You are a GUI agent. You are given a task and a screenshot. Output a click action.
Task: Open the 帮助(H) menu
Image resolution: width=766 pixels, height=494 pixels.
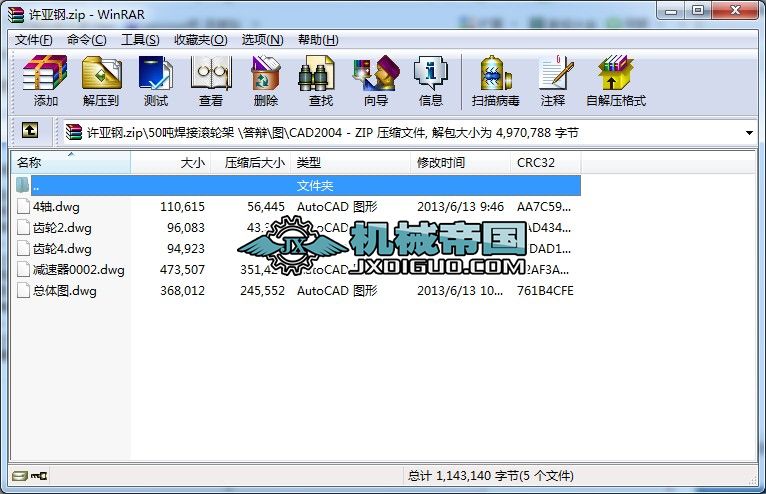point(318,40)
